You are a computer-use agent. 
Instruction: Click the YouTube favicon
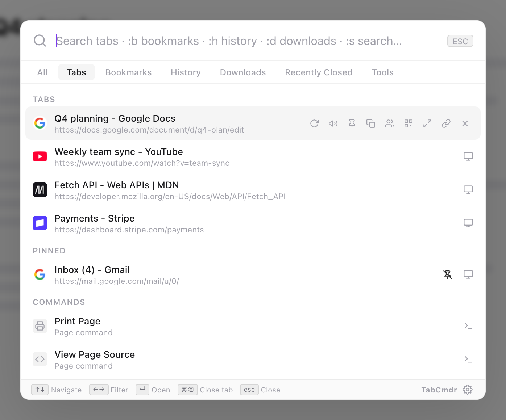click(x=40, y=156)
